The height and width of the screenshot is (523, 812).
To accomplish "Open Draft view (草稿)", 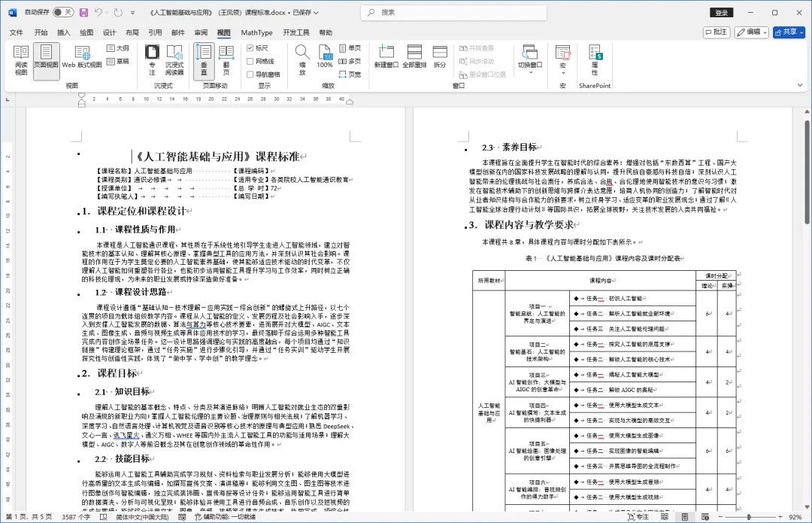I will pyautogui.click(x=117, y=61).
